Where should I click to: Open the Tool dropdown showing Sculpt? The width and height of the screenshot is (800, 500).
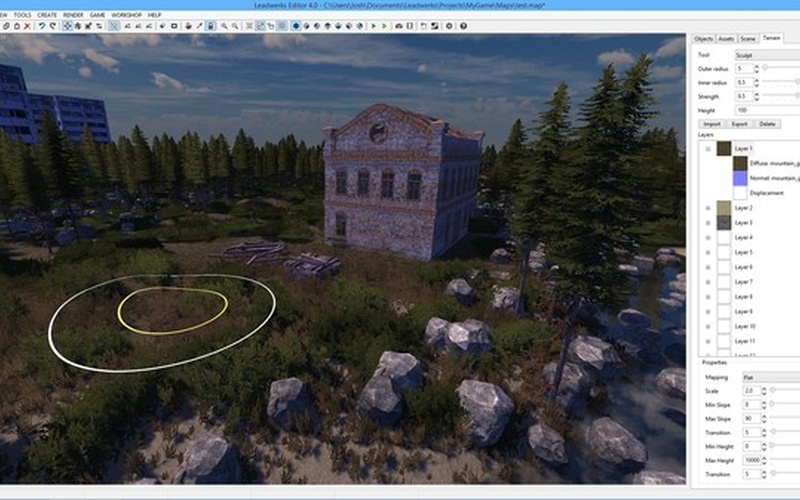[765, 55]
